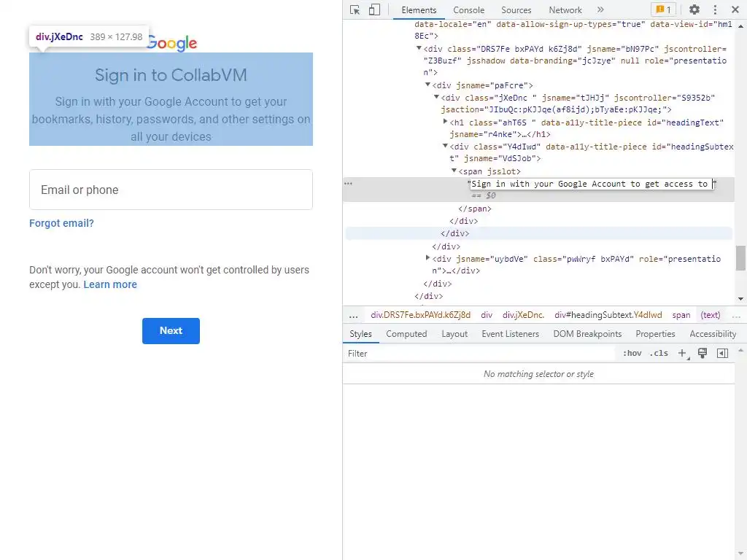Add a new style rule plus icon

(683, 354)
